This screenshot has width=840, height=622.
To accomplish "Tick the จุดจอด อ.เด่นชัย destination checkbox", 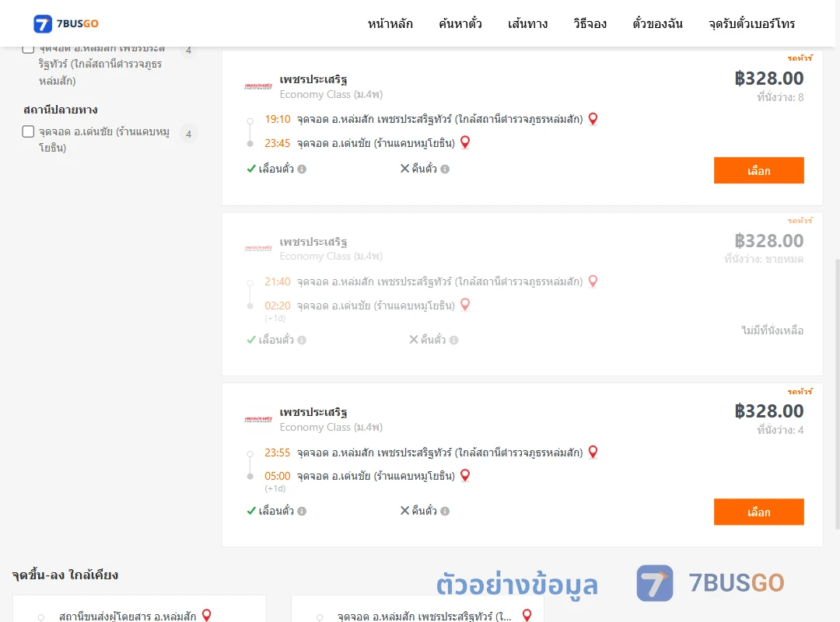I will tap(29, 132).
